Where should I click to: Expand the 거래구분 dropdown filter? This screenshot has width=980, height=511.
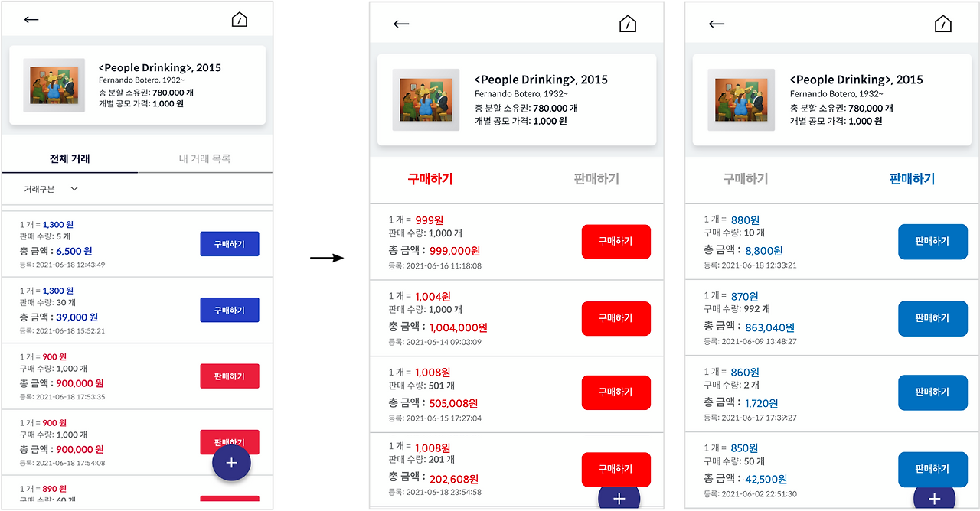click(x=51, y=189)
